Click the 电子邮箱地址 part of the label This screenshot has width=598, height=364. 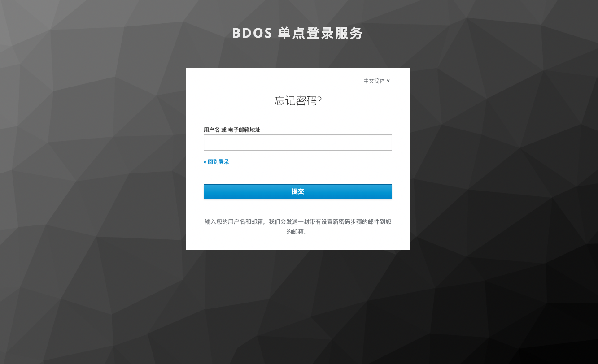click(244, 130)
